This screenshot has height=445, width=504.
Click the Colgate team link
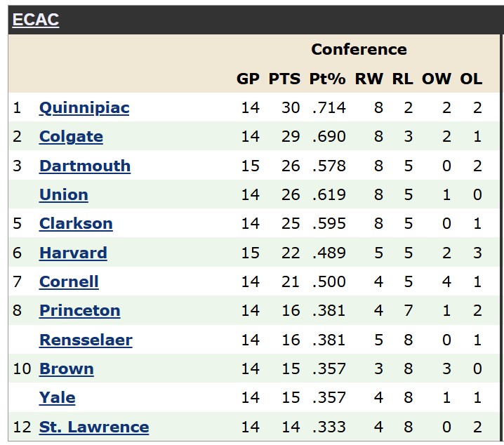[71, 137]
